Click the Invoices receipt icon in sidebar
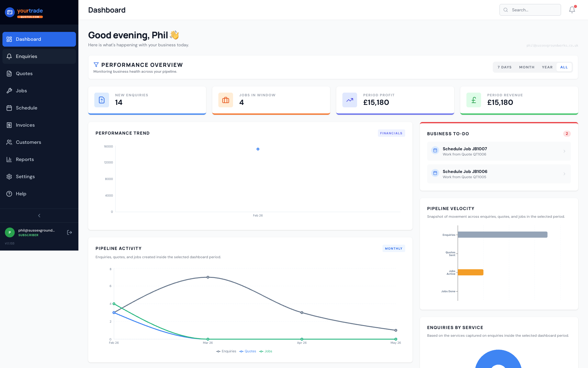Screen dimensions: 588x368 click(9, 125)
